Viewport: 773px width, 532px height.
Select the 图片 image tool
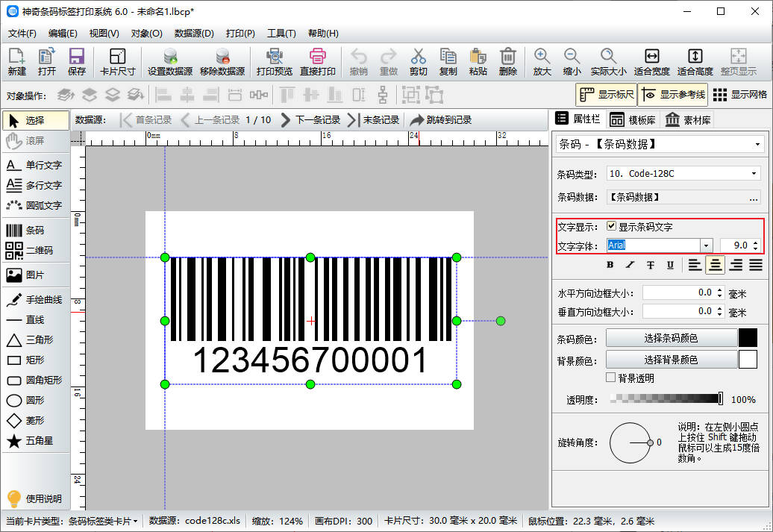[35, 275]
